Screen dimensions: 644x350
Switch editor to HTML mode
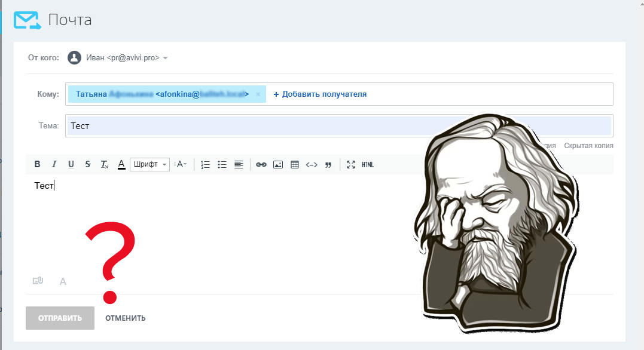[x=368, y=164]
